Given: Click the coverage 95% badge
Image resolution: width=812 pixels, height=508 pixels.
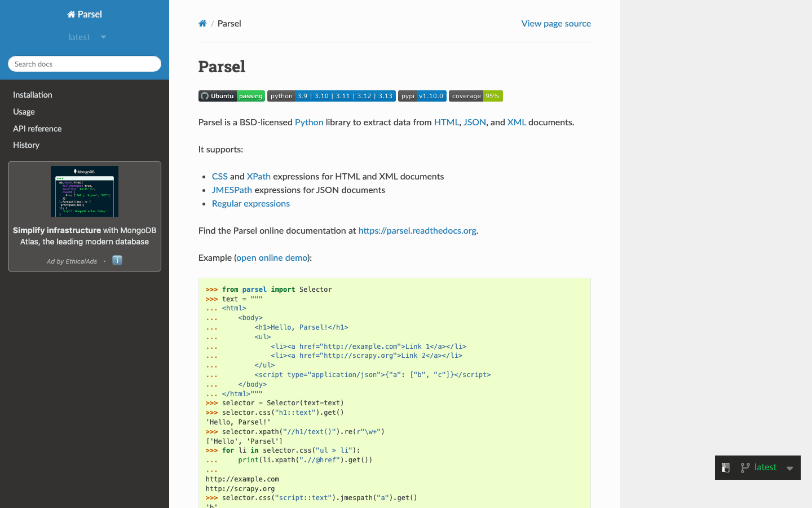Looking at the screenshot, I should coord(475,96).
